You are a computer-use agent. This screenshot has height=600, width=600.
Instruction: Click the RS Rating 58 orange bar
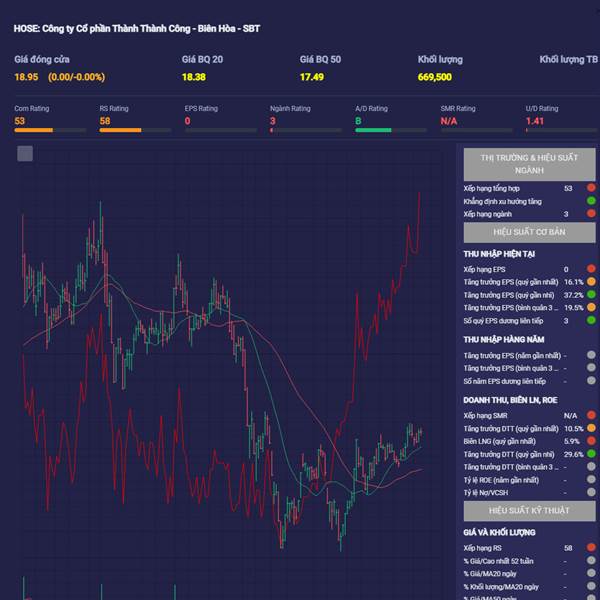click(135, 130)
